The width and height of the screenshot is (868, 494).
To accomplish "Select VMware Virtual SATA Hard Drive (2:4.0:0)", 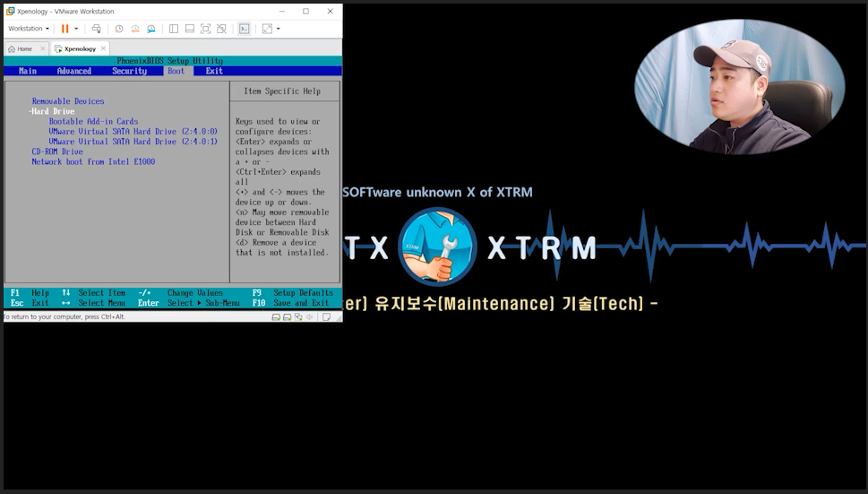I will [133, 131].
